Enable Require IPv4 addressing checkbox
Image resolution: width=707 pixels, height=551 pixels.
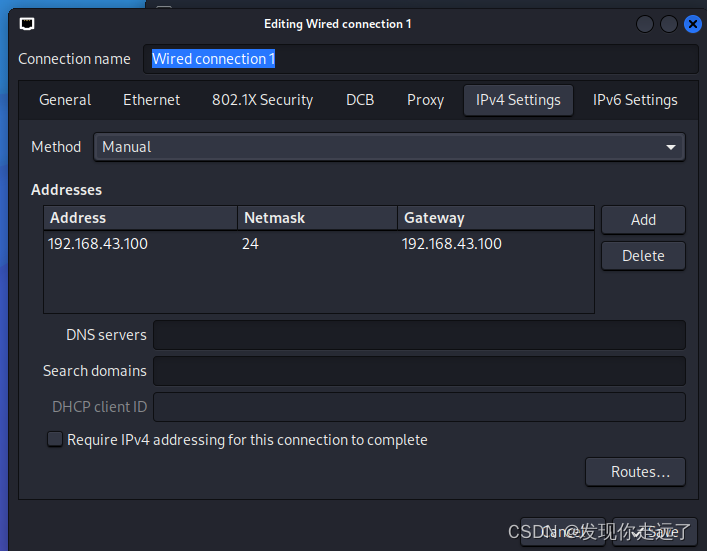click(x=55, y=439)
